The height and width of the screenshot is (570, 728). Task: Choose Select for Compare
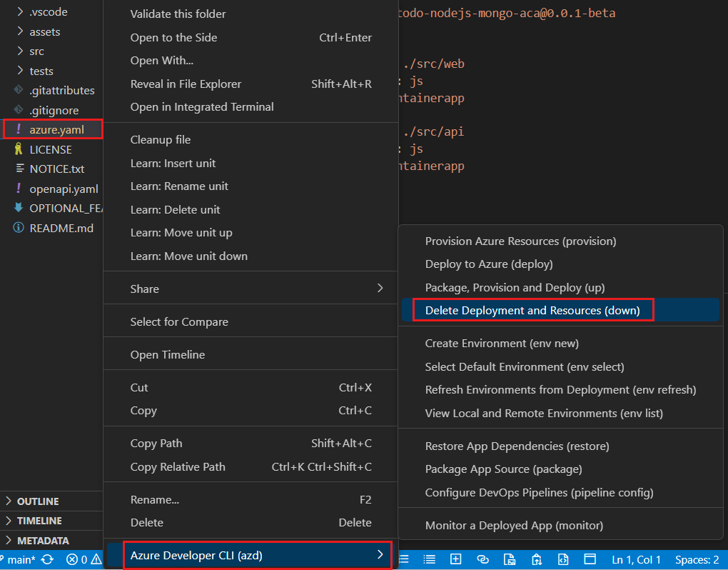click(x=251, y=321)
